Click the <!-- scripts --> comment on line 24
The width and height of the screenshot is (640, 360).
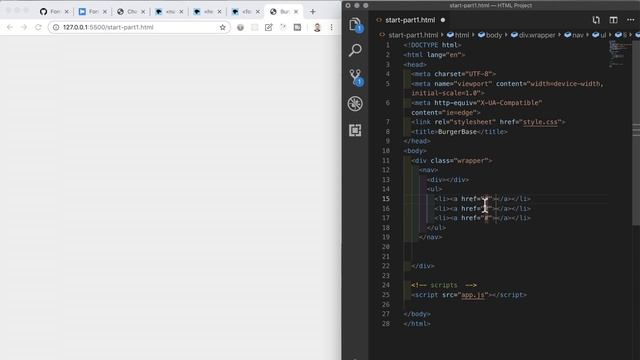pyautogui.click(x=444, y=285)
